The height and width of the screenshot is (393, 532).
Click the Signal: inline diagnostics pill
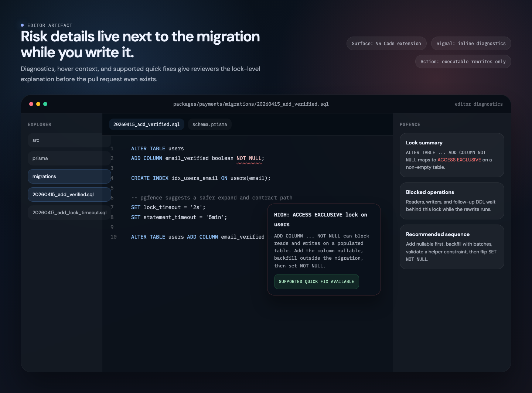point(471,44)
